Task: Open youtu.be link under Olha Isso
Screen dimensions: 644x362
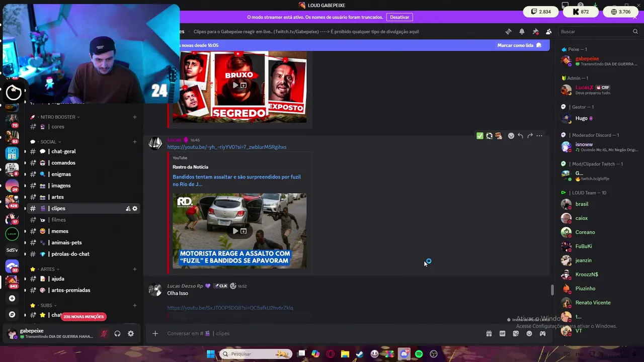Action: 230,308
